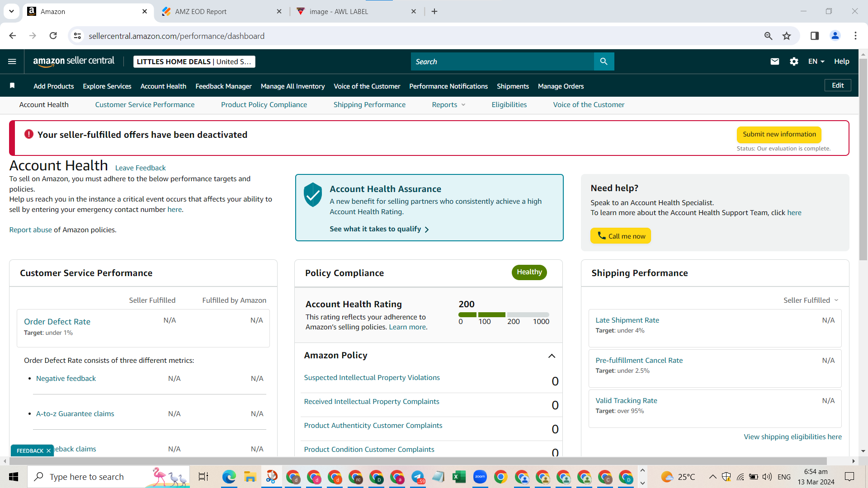The width and height of the screenshot is (868, 488).
Task: Click Add Products in the top menu
Action: (53, 86)
